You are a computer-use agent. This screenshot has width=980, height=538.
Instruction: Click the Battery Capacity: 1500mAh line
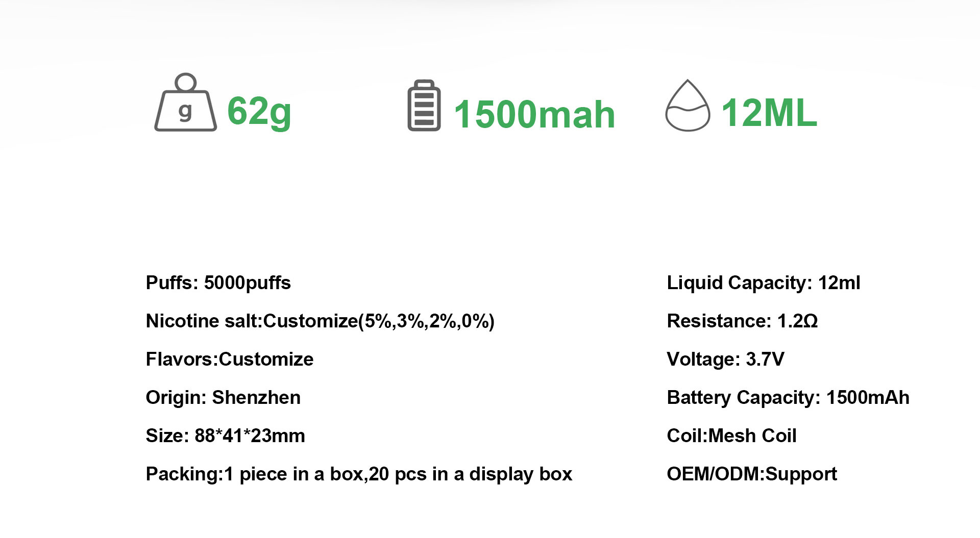click(788, 398)
